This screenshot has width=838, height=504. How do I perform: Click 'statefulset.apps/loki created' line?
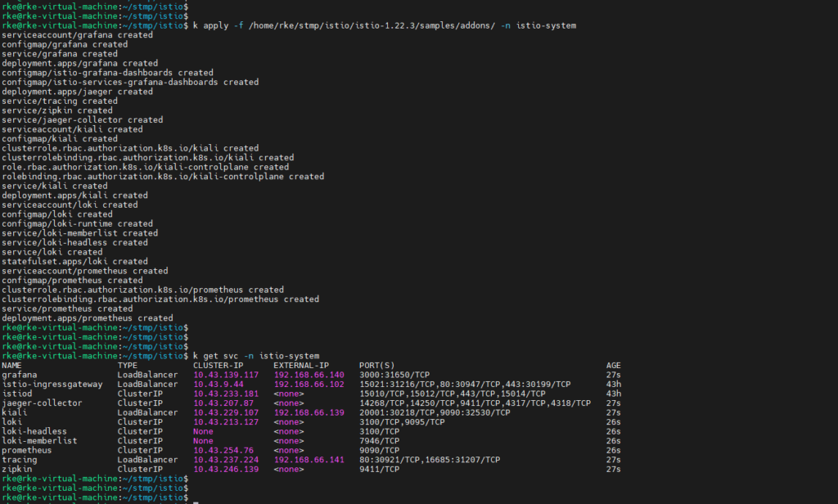(74, 262)
